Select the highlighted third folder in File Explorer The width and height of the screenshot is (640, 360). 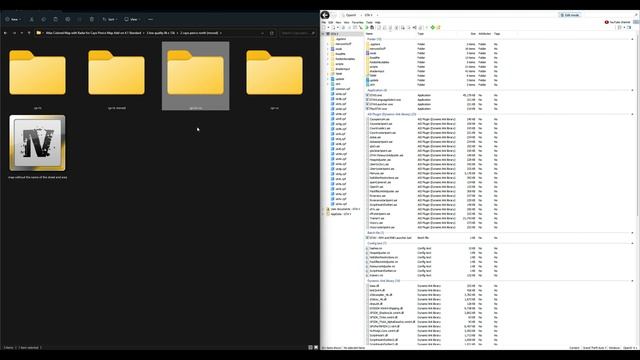pos(196,76)
